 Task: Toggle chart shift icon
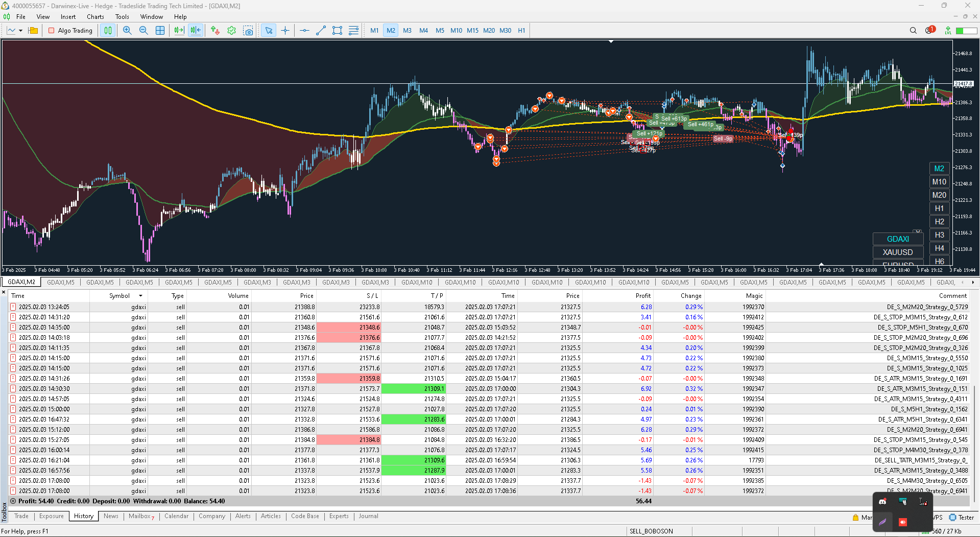coord(196,31)
